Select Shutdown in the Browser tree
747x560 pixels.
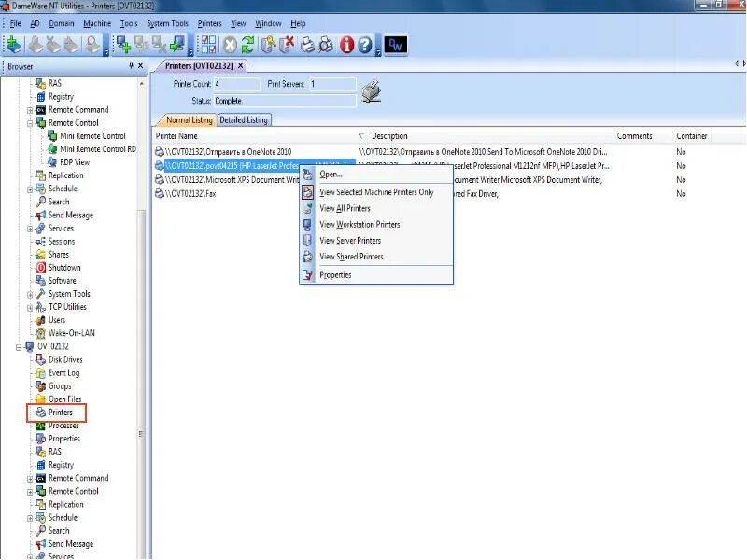(64, 268)
